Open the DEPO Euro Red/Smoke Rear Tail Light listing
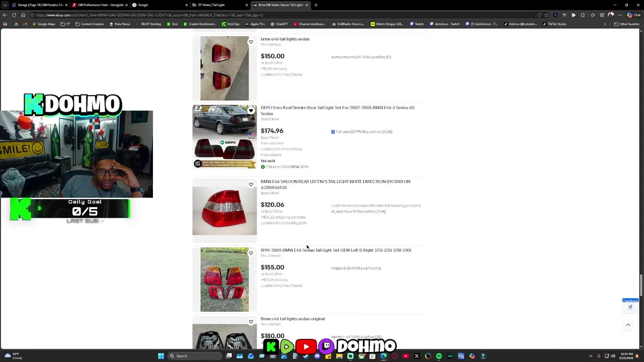This screenshot has height=362, width=644. [338, 111]
